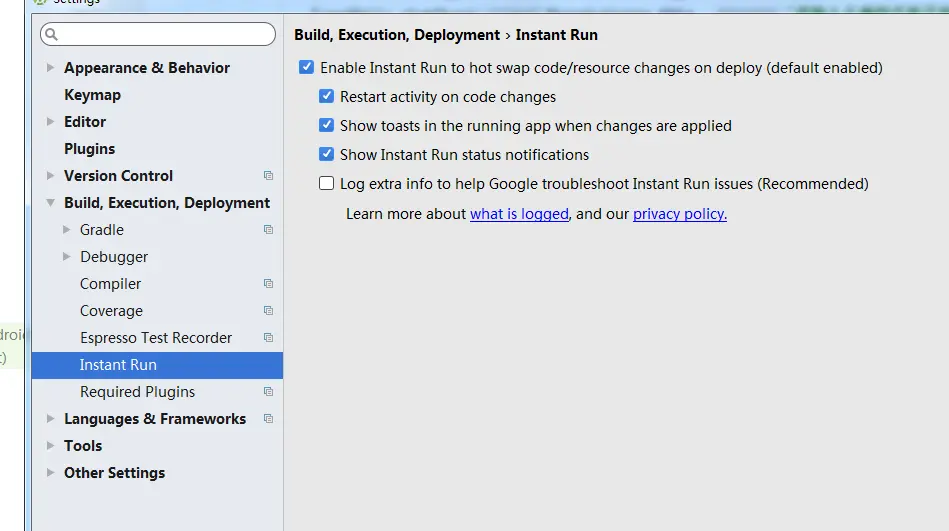Image resolution: width=949 pixels, height=531 pixels.
Task: Click project-level icon beside Version Control
Action: click(x=268, y=176)
